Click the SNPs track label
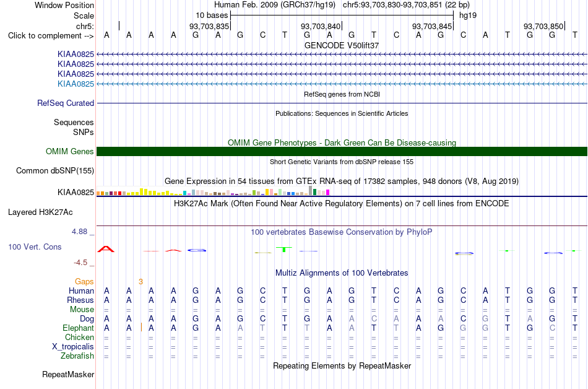Screen dimensions: 588x389 (x=84, y=132)
